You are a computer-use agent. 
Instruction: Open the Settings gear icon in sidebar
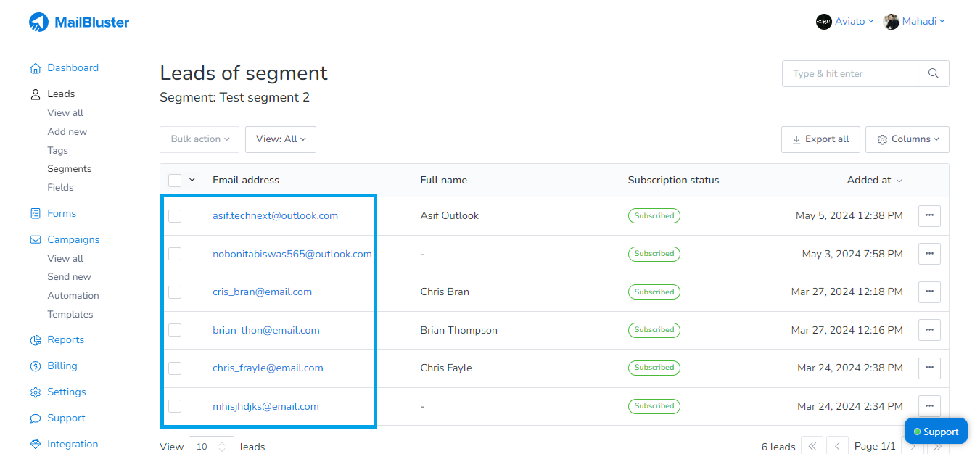point(35,392)
